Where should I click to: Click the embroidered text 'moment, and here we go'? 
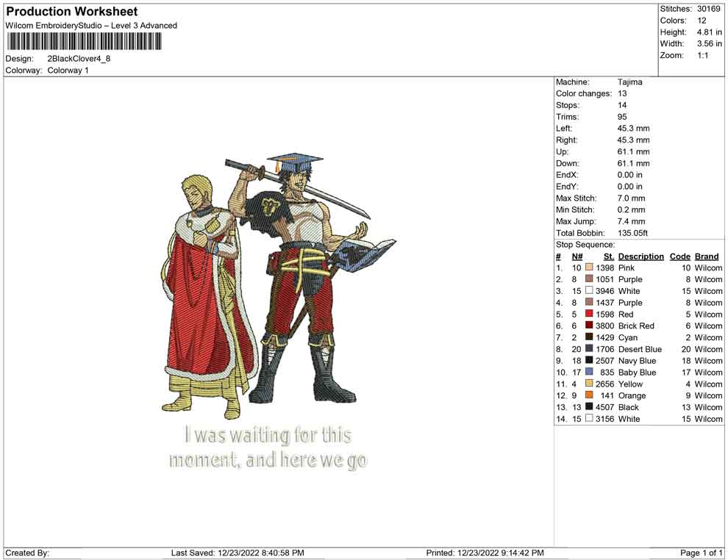[x=268, y=460]
